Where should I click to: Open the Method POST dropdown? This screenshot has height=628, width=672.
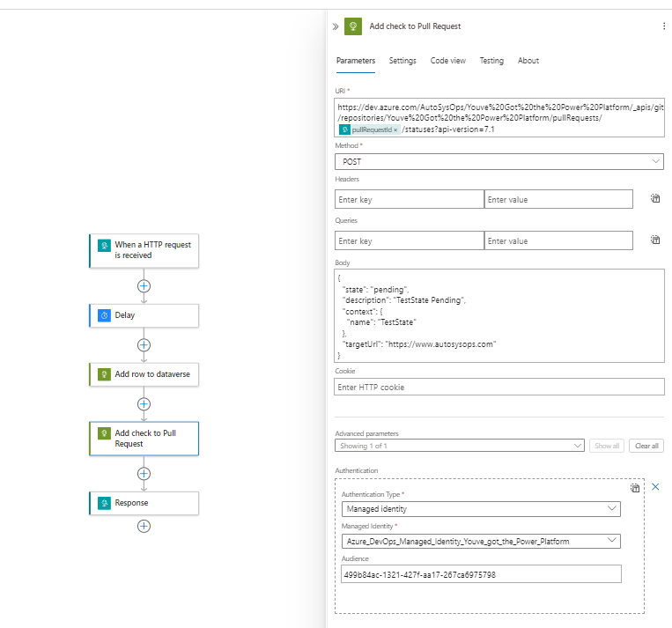499,161
